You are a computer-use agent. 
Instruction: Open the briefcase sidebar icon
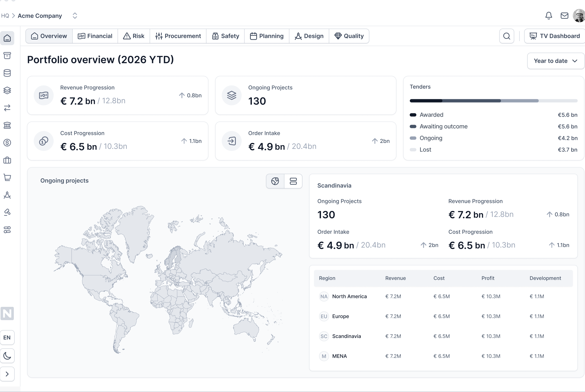(x=7, y=160)
